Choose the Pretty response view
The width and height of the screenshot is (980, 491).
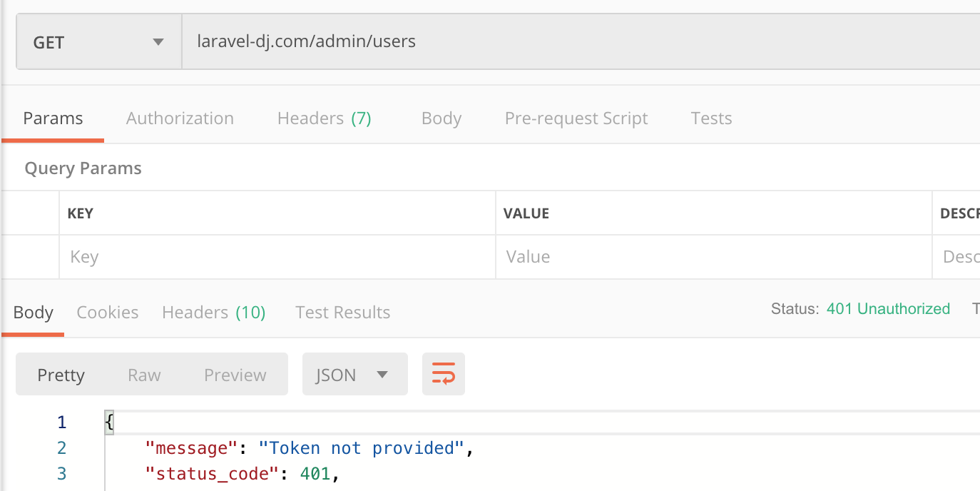61,375
